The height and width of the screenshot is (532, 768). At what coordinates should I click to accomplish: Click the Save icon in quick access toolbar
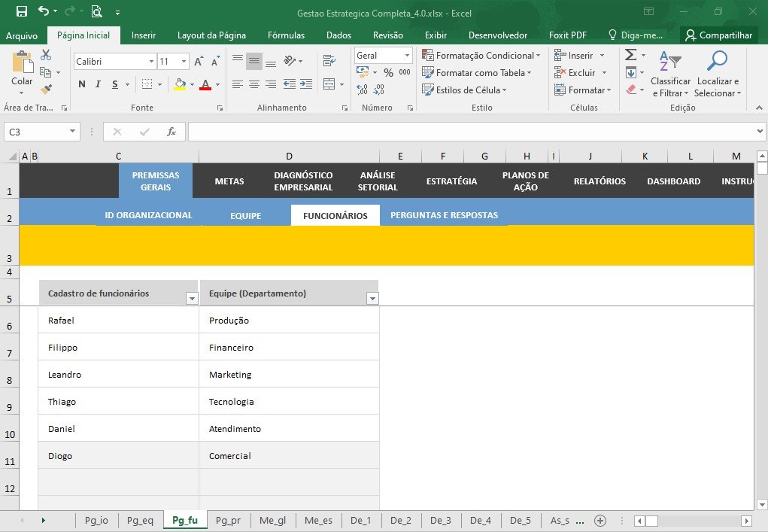point(22,11)
